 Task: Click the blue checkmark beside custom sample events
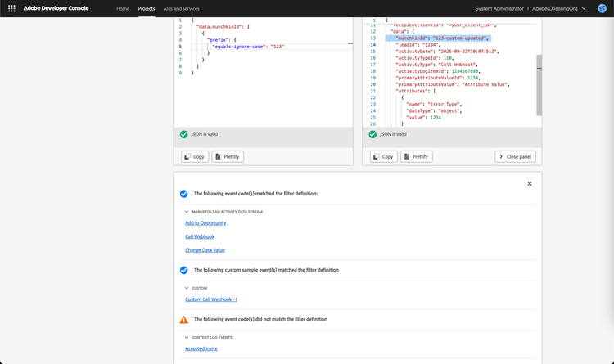(x=184, y=270)
